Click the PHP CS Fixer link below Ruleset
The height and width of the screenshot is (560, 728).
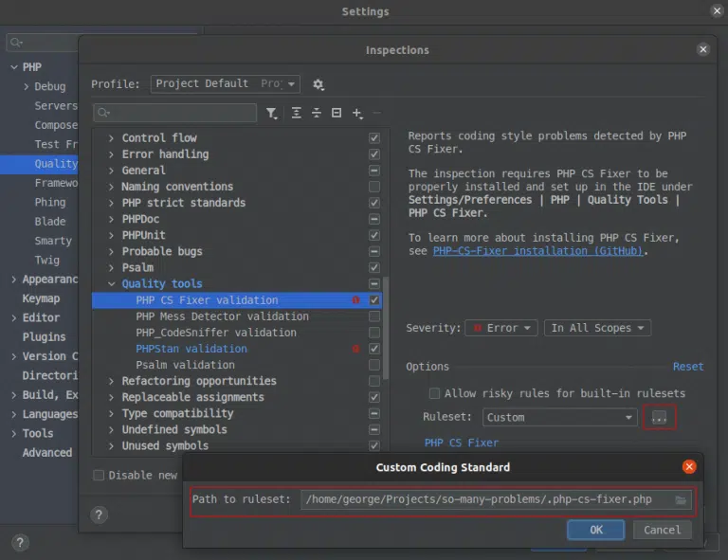461,443
